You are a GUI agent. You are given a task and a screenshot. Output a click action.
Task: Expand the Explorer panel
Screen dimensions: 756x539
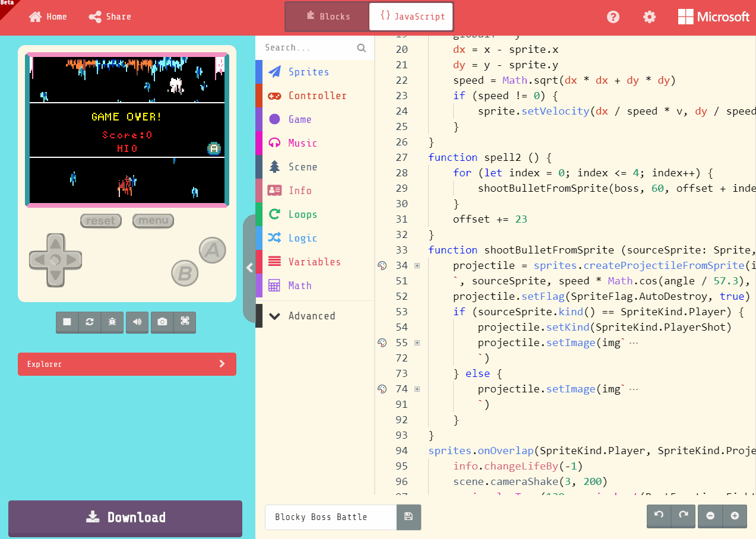tap(127, 364)
